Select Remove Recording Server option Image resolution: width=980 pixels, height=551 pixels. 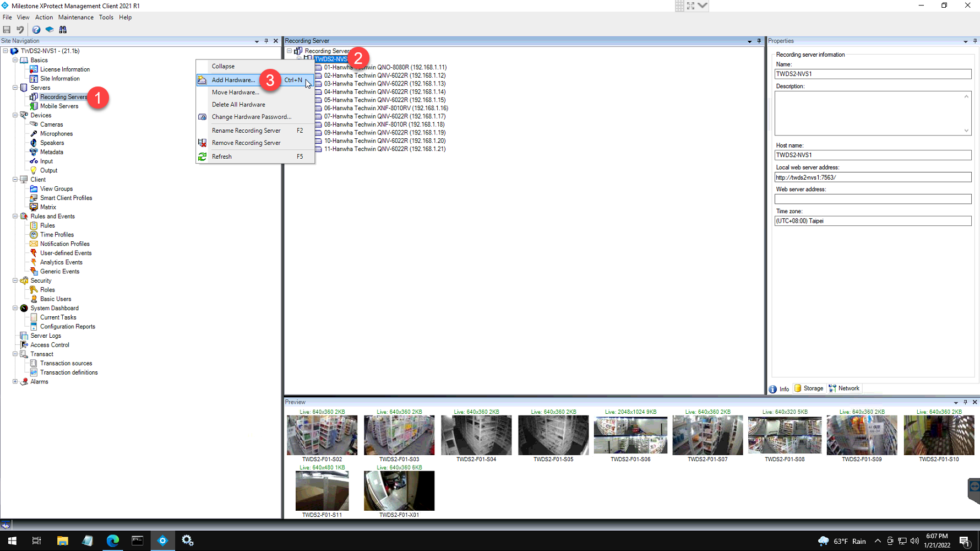click(246, 143)
